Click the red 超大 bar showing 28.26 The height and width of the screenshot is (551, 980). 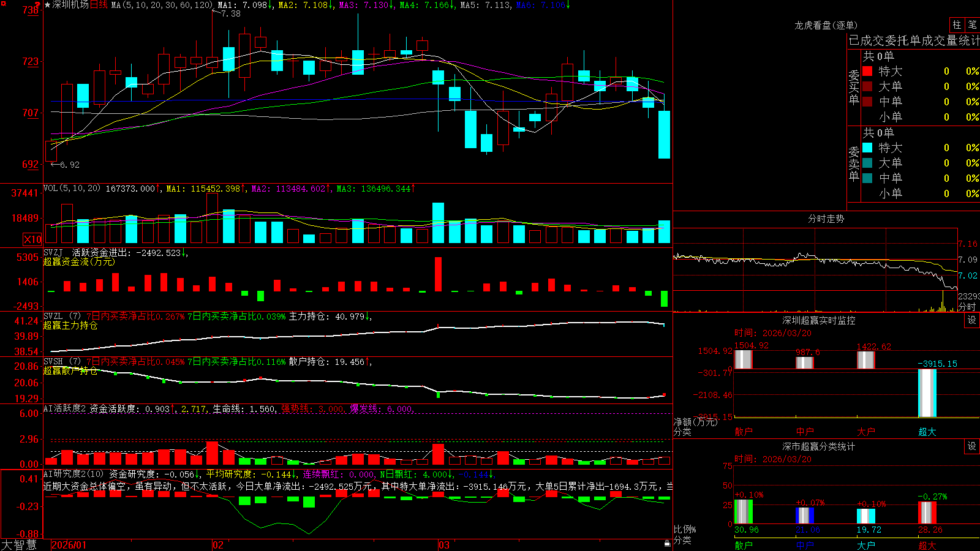(x=927, y=513)
